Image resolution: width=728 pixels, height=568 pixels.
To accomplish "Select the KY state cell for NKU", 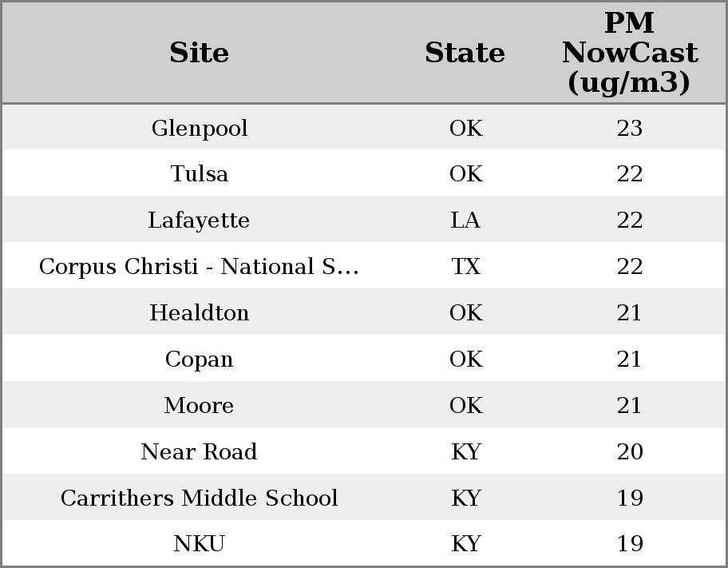I will pyautogui.click(x=465, y=544).
